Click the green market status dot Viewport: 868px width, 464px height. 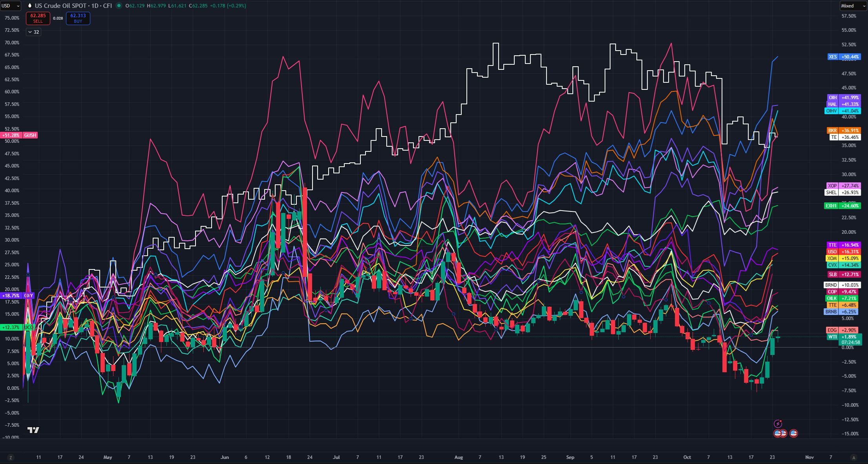(119, 5)
